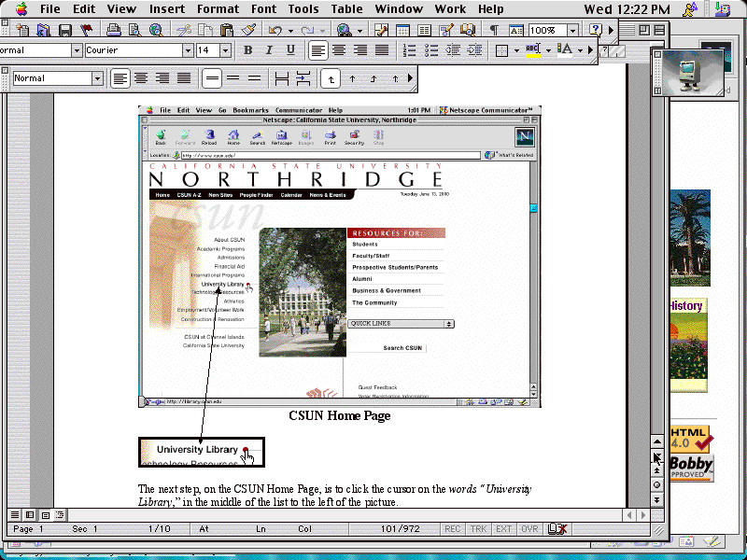The height and width of the screenshot is (560, 747).
Task: Open the Document Map icon
Action: [468, 31]
